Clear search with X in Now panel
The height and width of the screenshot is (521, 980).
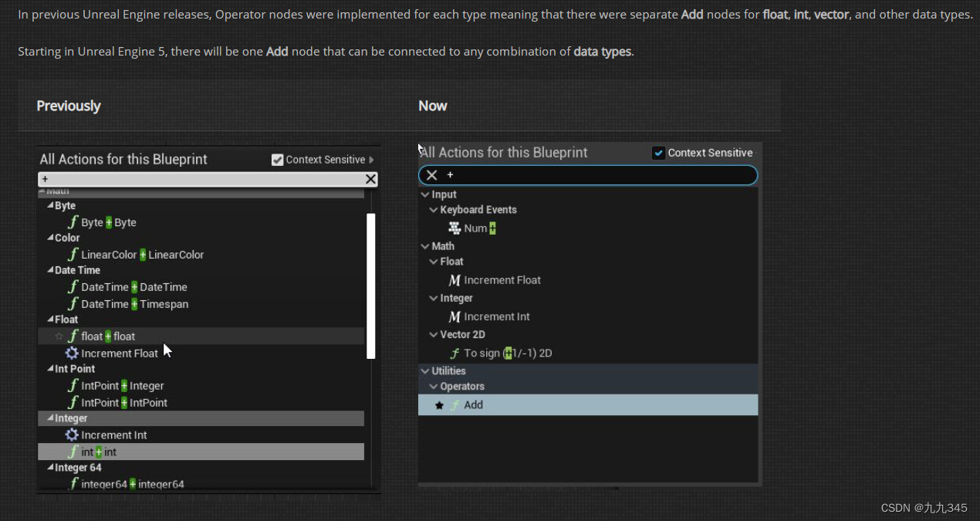432,175
